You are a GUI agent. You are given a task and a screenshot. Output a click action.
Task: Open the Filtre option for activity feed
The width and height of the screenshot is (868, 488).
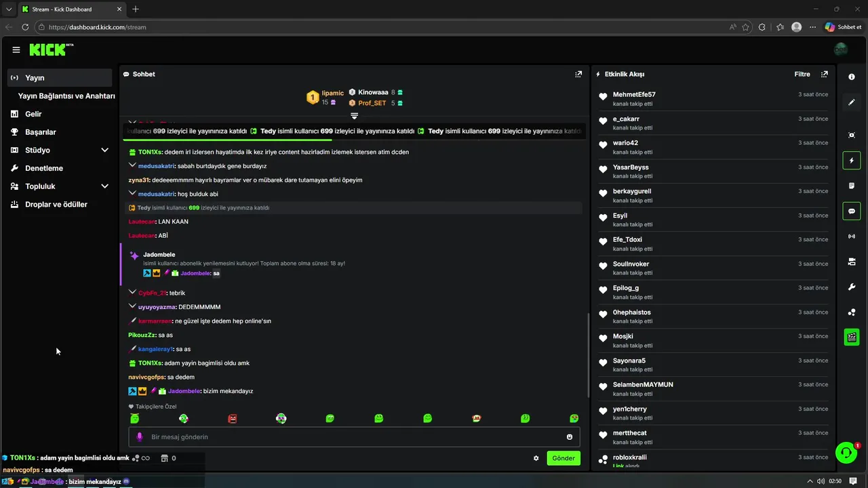pyautogui.click(x=802, y=74)
